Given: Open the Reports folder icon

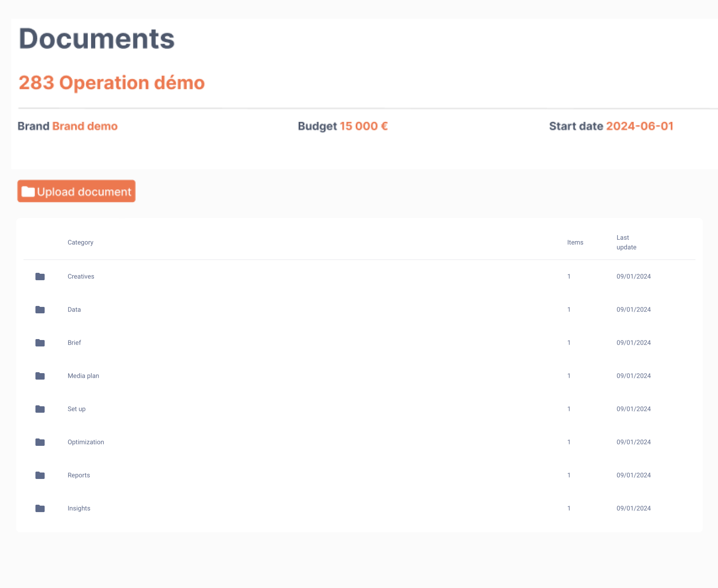Looking at the screenshot, I should point(40,475).
